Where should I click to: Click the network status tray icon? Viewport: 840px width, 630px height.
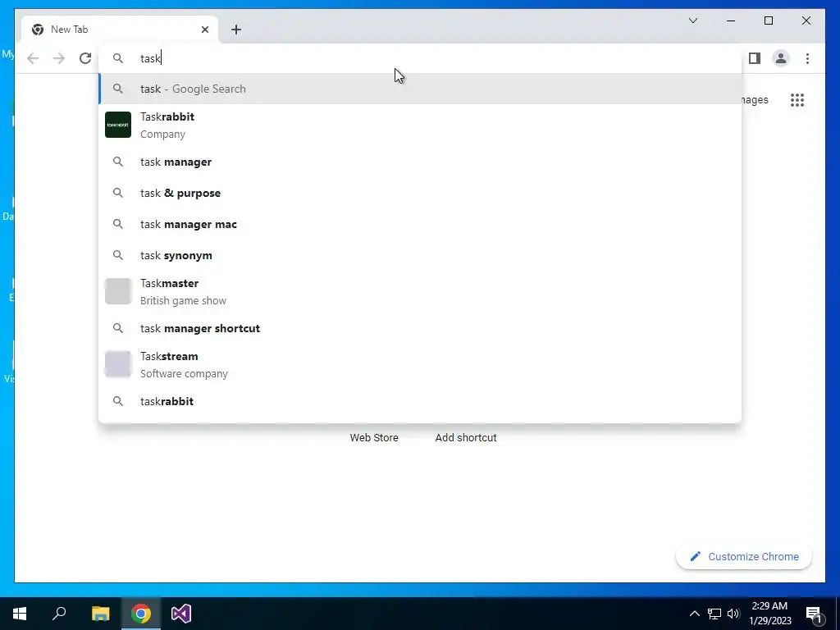[714, 614]
